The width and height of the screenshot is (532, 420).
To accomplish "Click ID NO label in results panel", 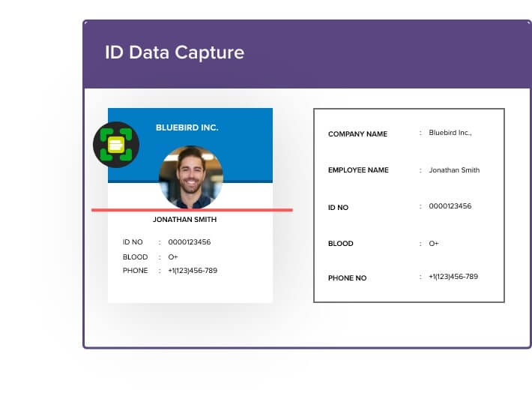I will click(x=338, y=208).
